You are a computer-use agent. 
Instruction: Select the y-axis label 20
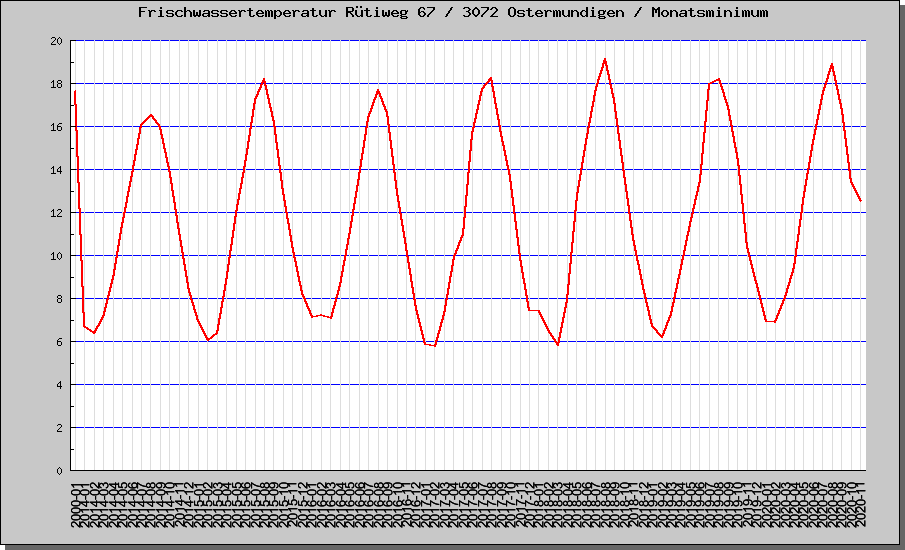[57, 41]
